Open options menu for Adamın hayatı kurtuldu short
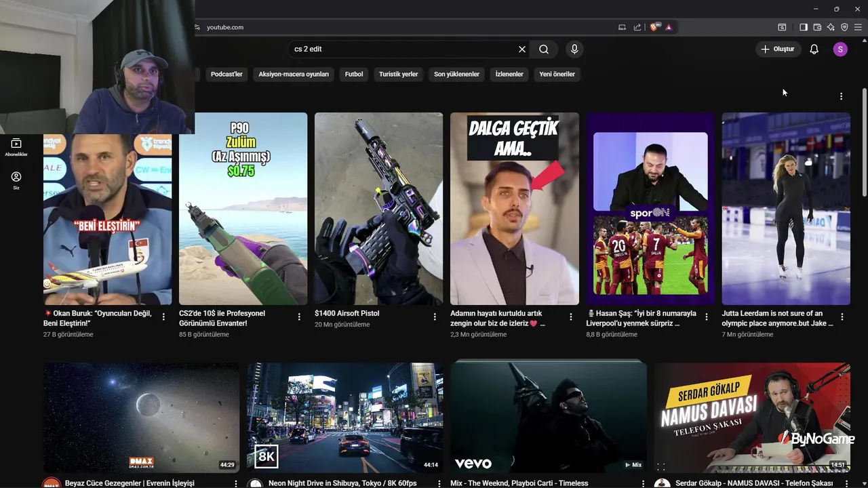Screen dimensions: 868x488 point(571,317)
